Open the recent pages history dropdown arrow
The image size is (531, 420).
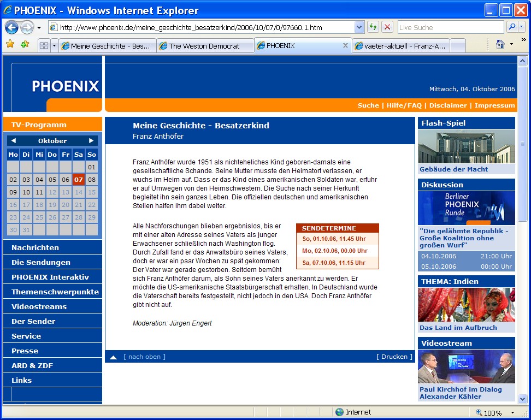click(x=39, y=28)
